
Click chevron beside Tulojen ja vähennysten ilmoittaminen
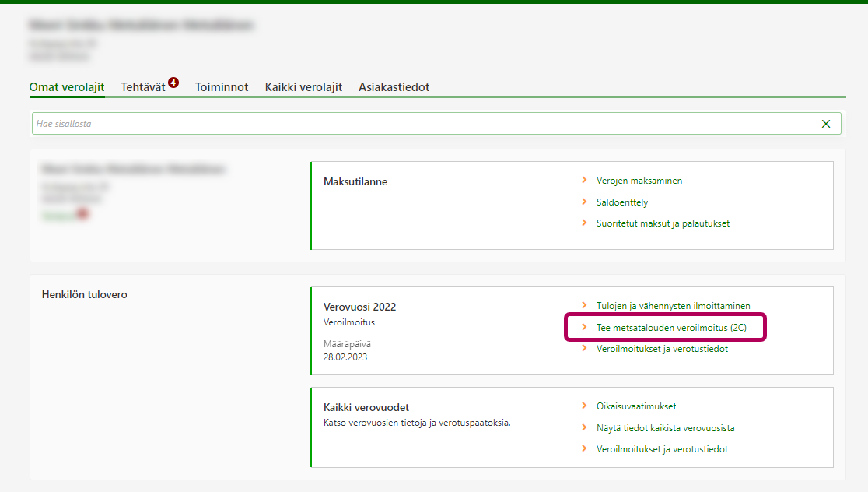pos(584,306)
